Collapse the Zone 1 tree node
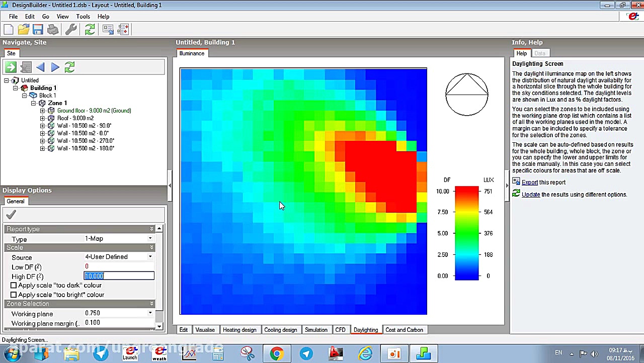 click(x=34, y=103)
